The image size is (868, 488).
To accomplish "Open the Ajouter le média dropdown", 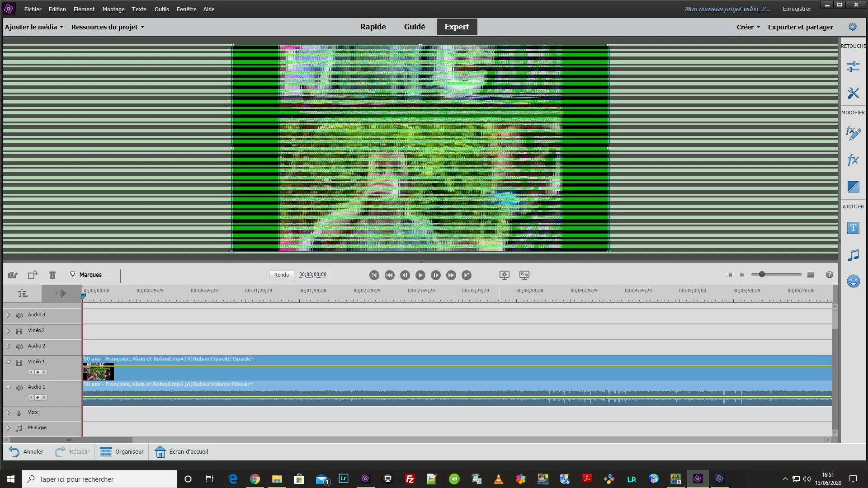I will tap(34, 27).
